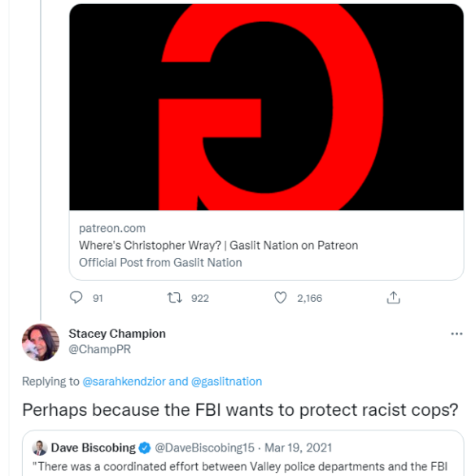Click the 'Official Post from Gaslit Nation' description
Image resolution: width=476 pixels, height=476 pixels.
160,263
